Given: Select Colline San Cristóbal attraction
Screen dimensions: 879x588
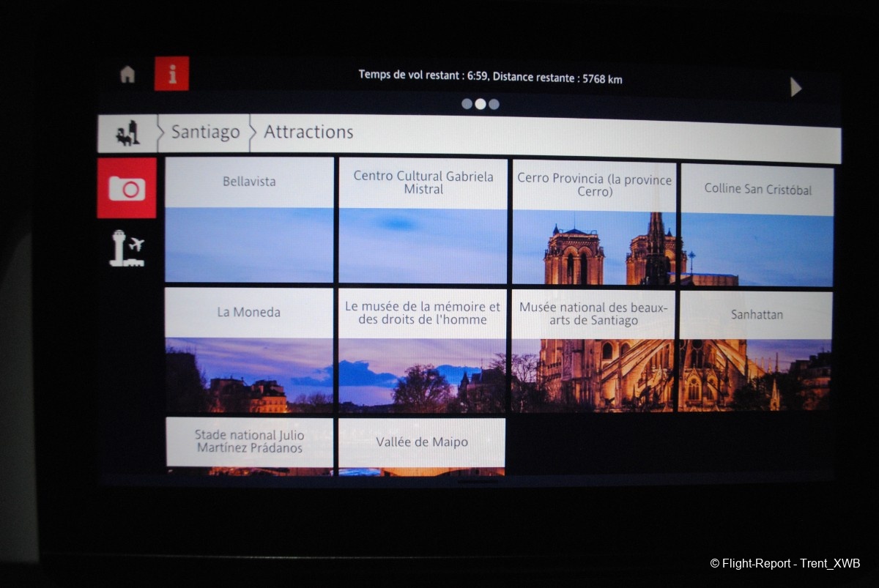Looking at the screenshot, I should coord(757,225).
